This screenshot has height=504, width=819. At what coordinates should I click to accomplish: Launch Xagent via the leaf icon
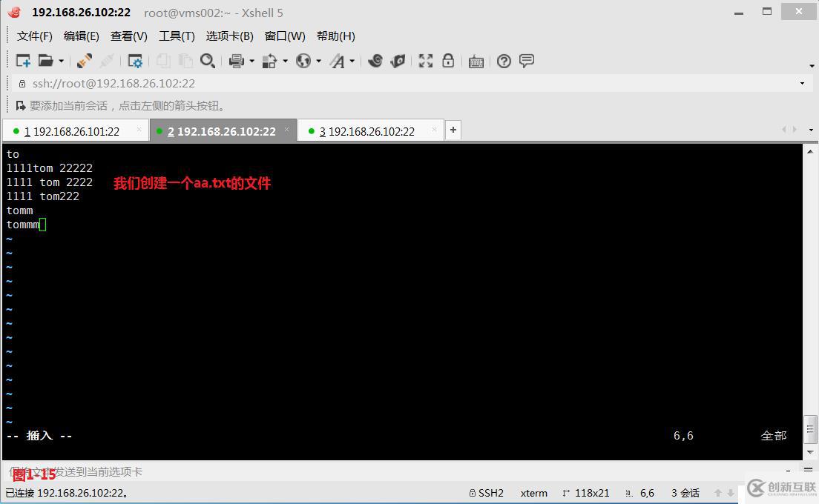click(398, 61)
